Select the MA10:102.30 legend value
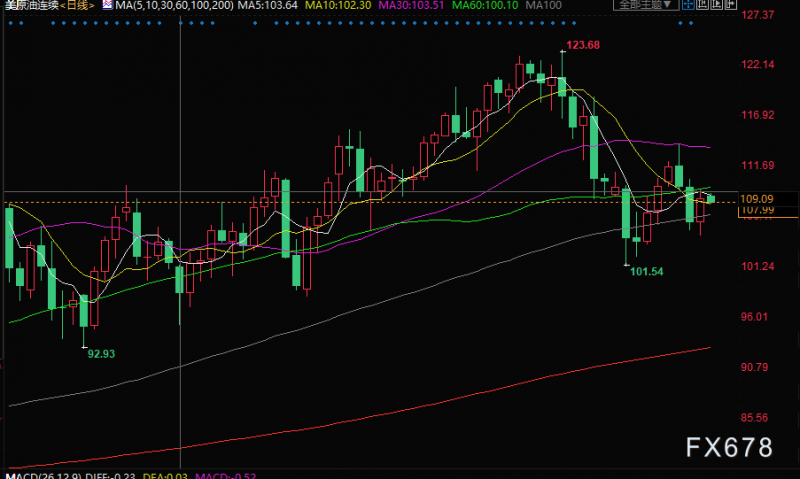 pyautogui.click(x=338, y=6)
